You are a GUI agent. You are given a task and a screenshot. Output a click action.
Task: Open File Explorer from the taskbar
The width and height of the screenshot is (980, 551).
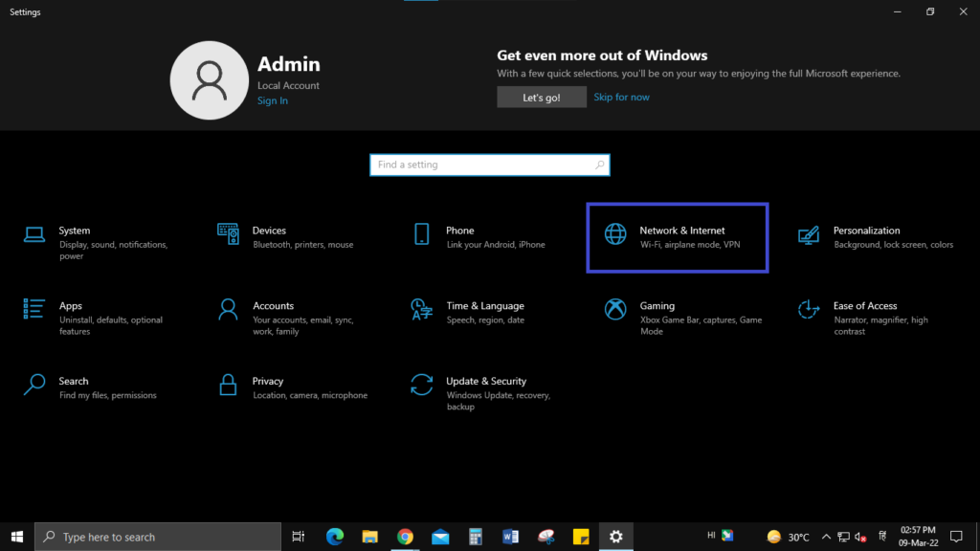coord(370,537)
